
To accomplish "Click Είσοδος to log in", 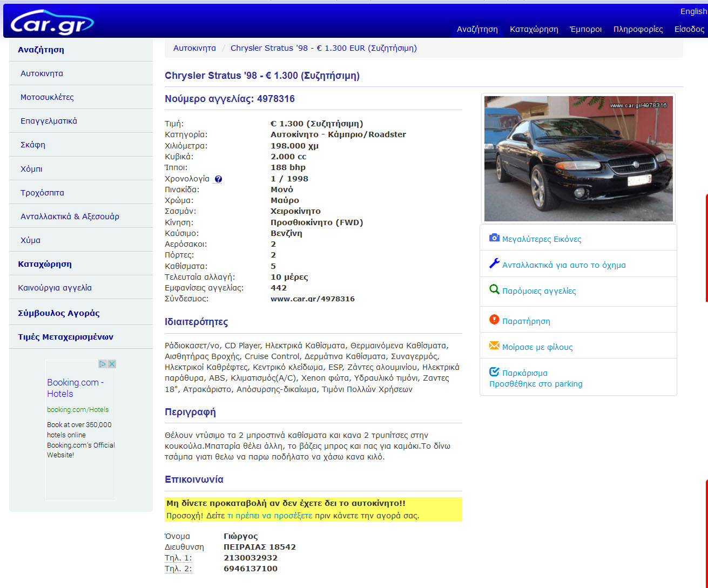I will [x=689, y=29].
